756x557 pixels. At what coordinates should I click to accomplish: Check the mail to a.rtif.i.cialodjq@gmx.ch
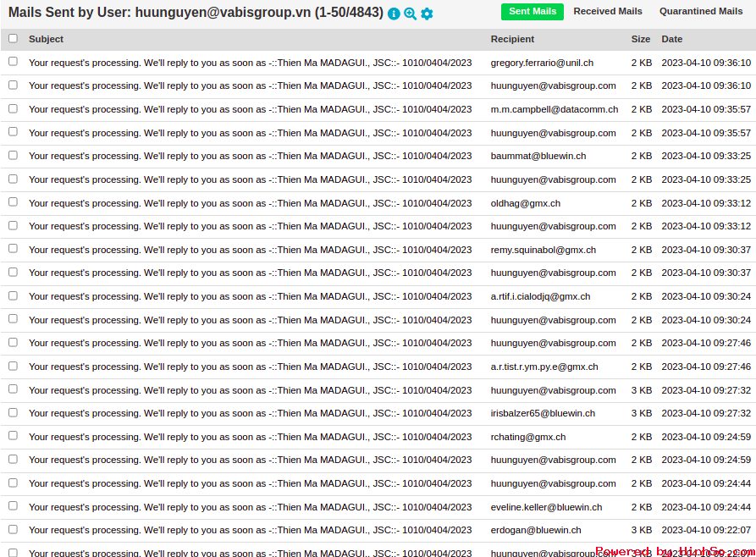[x=13, y=295]
